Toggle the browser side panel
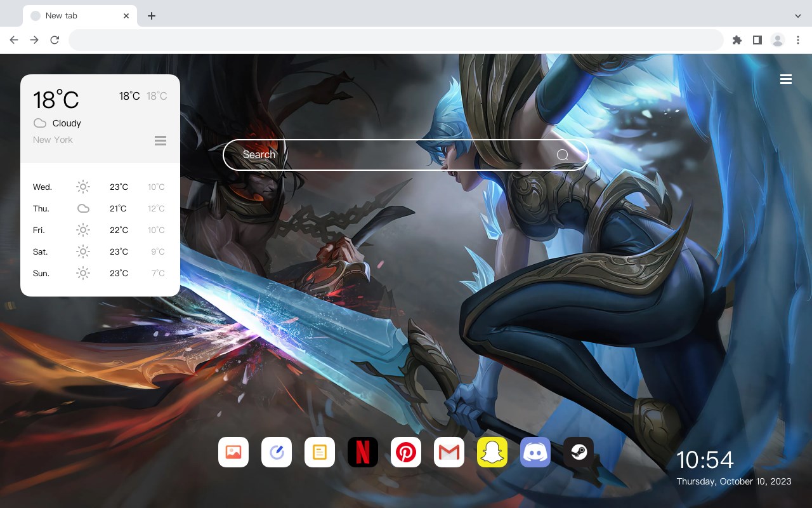Image resolution: width=812 pixels, height=508 pixels. coord(757,40)
